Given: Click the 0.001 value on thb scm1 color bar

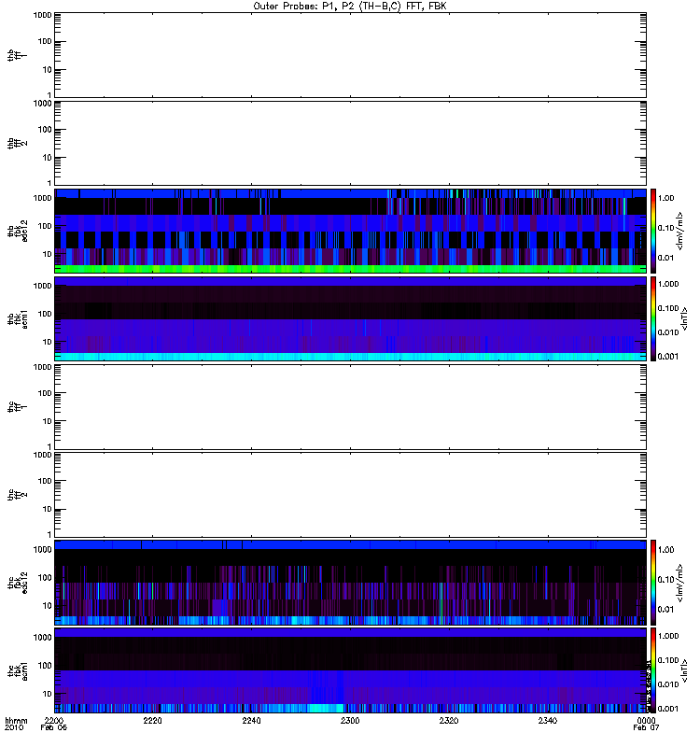Looking at the screenshot, I should (668, 357).
